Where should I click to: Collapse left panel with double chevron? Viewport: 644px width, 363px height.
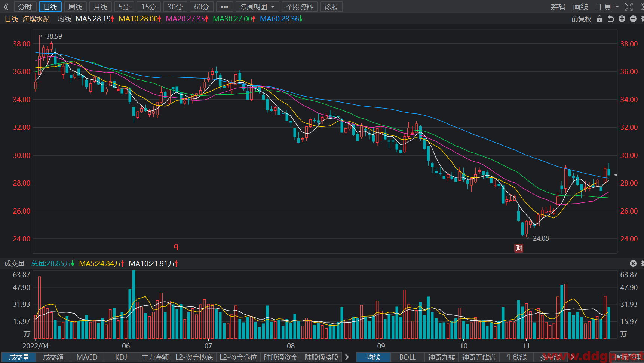coord(6,7)
